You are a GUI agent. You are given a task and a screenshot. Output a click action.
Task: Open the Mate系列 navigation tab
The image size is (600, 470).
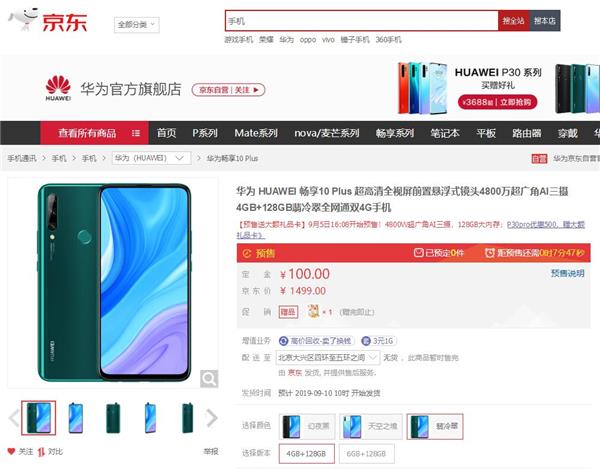point(256,133)
